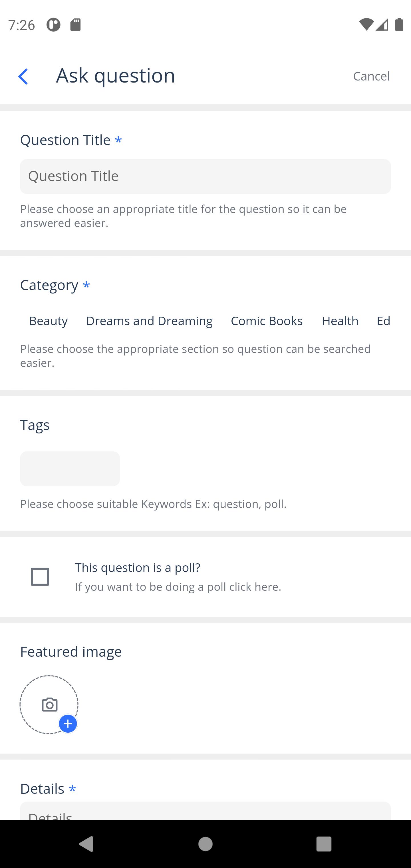Tap the camera icon for featured image

coord(50,705)
